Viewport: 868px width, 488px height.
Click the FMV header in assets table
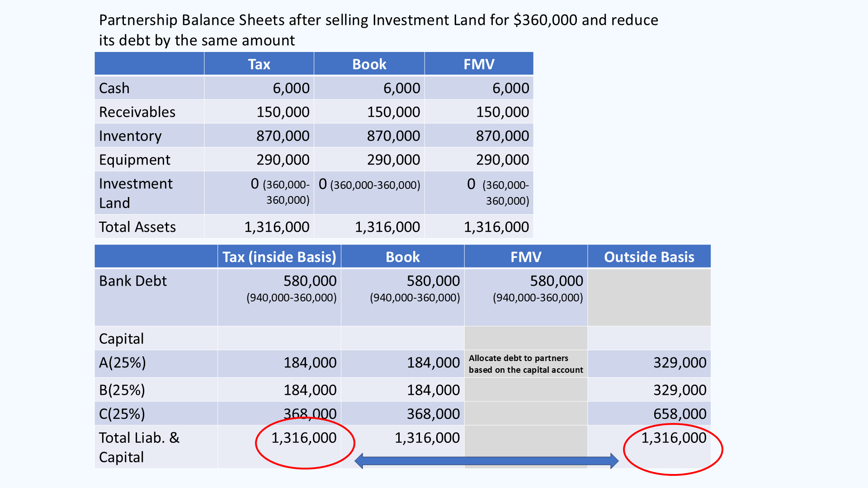pyautogui.click(x=479, y=64)
